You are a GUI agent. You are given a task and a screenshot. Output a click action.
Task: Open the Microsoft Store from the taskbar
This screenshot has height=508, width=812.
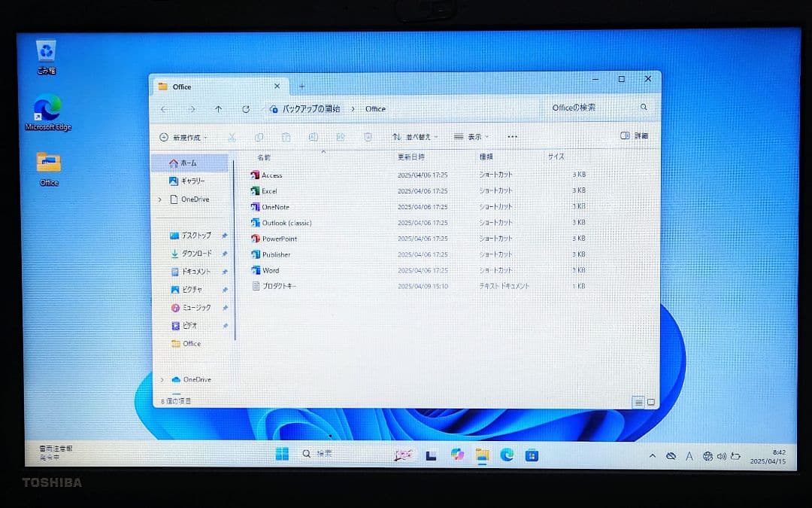click(x=531, y=455)
